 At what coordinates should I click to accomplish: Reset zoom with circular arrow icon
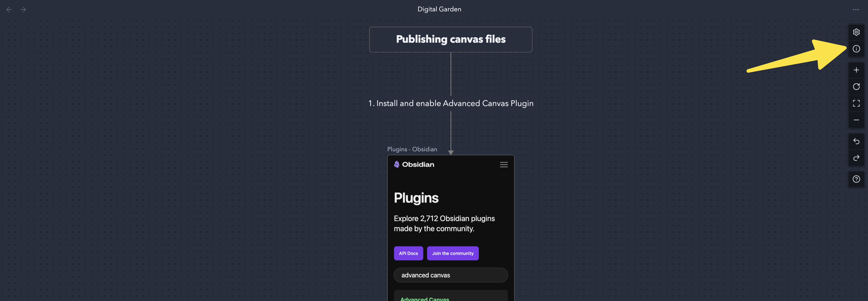856,87
